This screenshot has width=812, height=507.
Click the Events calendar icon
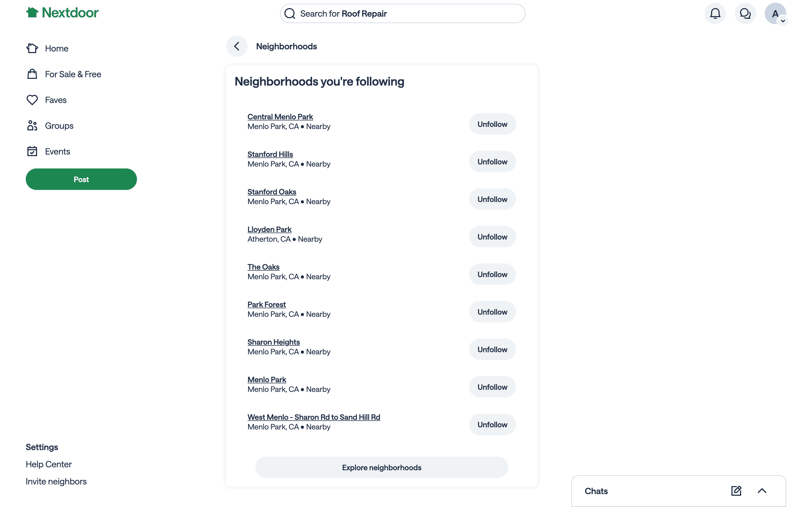coord(32,152)
